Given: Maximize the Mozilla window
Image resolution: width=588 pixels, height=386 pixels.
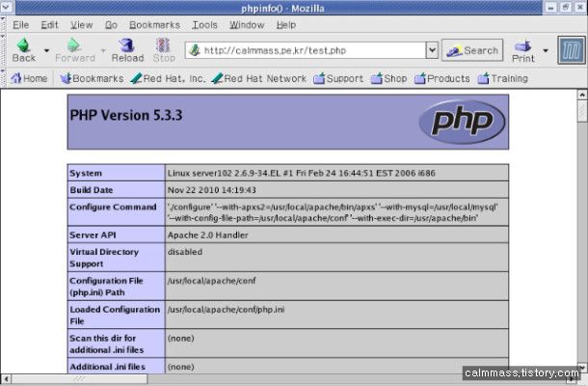Looking at the screenshot, I should tap(565, 7).
